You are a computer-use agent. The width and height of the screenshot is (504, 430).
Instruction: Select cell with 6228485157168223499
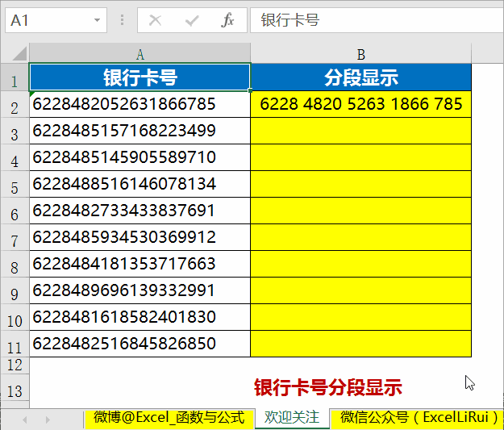pos(140,131)
